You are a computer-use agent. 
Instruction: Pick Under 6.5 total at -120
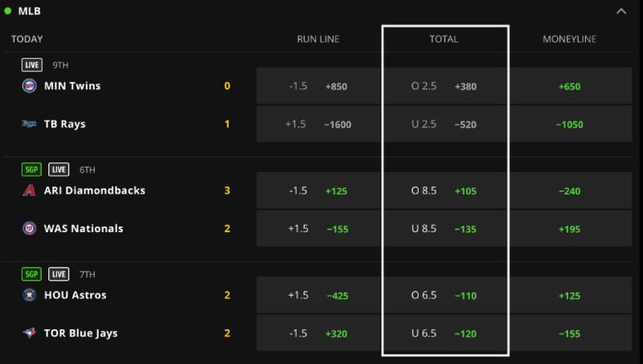[444, 333]
